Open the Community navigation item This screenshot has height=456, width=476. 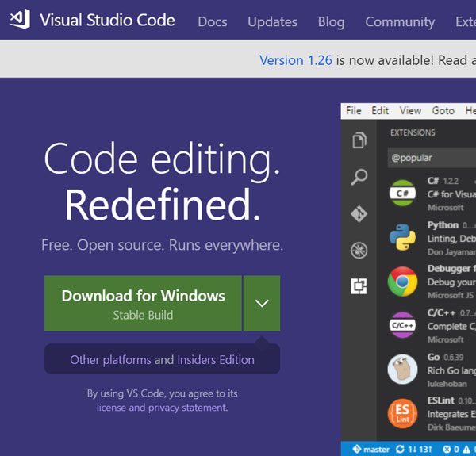(x=400, y=22)
